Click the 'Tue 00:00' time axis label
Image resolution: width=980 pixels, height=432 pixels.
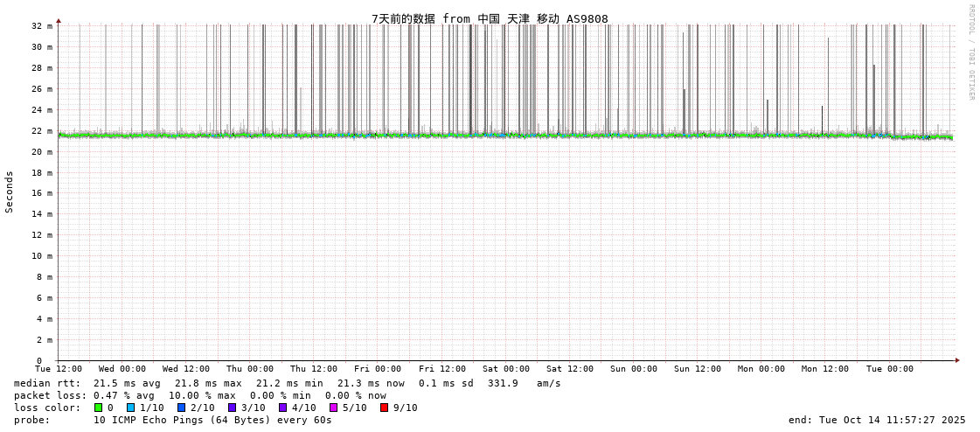coord(889,369)
